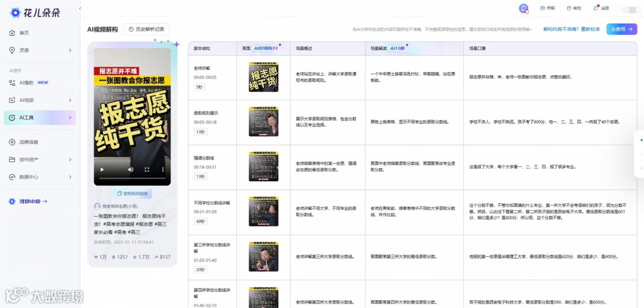Click the comments icon 1251
644x308 pixels.
click(x=114, y=257)
